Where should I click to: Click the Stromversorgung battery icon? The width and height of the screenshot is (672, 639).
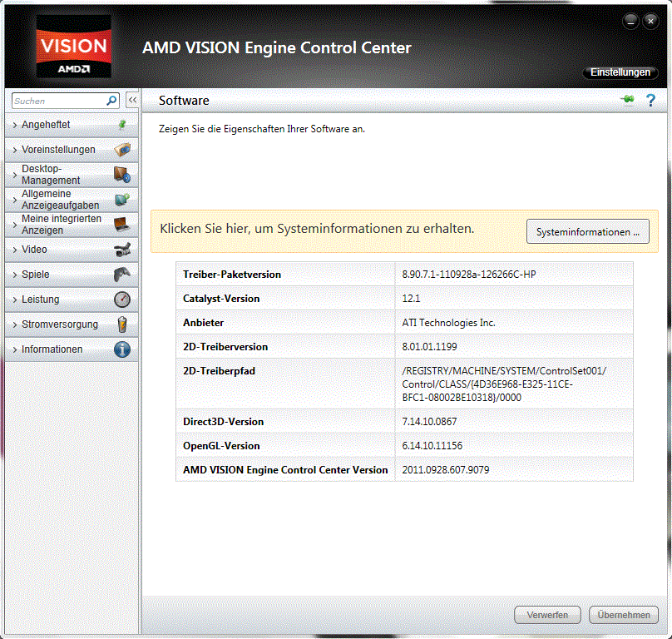122,324
